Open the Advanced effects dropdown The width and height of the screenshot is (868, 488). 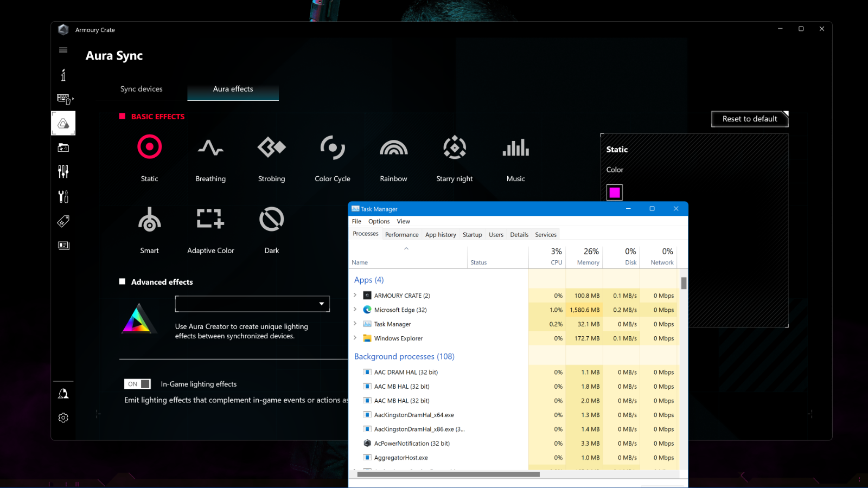tap(252, 304)
